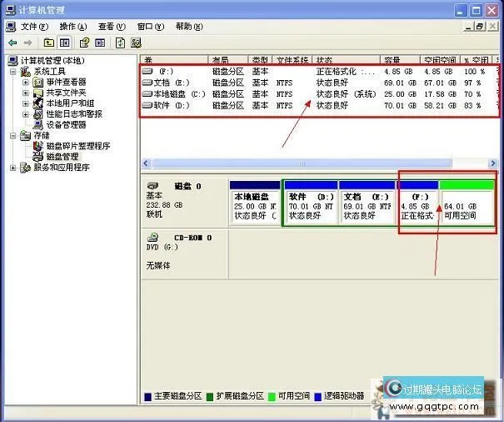Click the drive icon of 软件 (D:) row
The height and width of the screenshot is (422, 504).
[147, 105]
